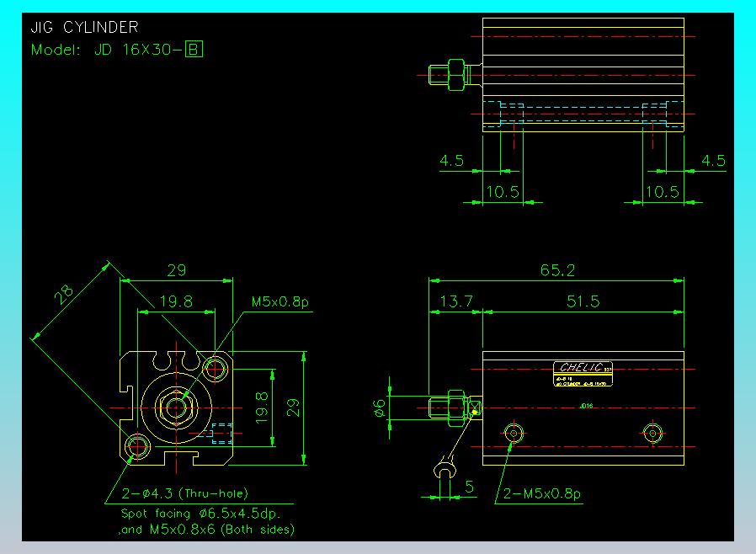This screenshot has height=554, width=756.
Task: Click the threaded rod tip in top view
Action: pos(439,75)
